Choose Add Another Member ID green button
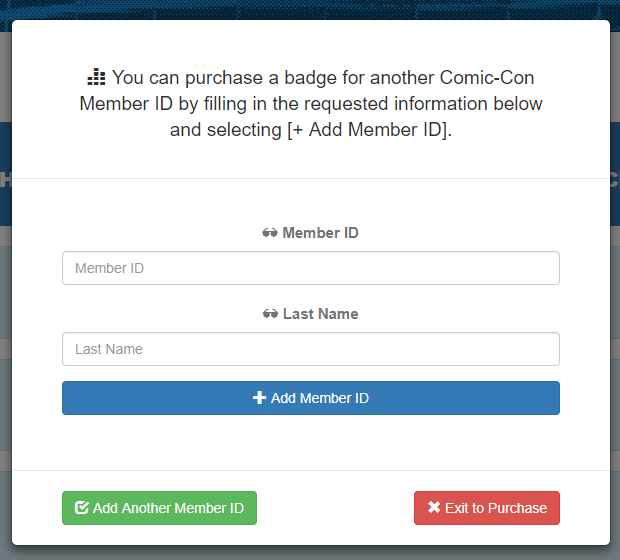This screenshot has height=560, width=620. click(x=159, y=508)
